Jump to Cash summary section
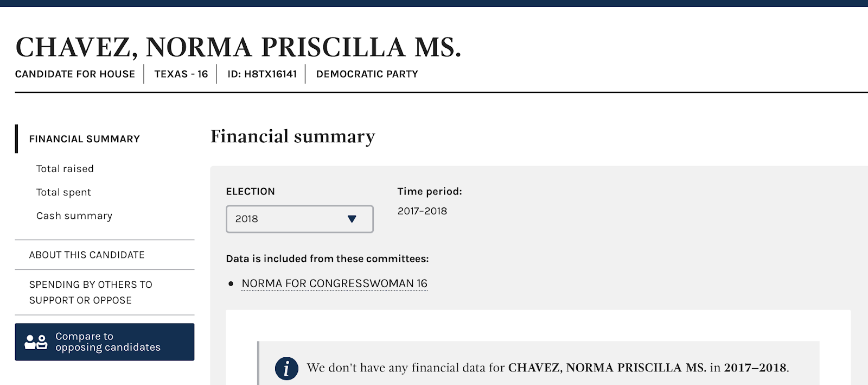 tap(74, 216)
